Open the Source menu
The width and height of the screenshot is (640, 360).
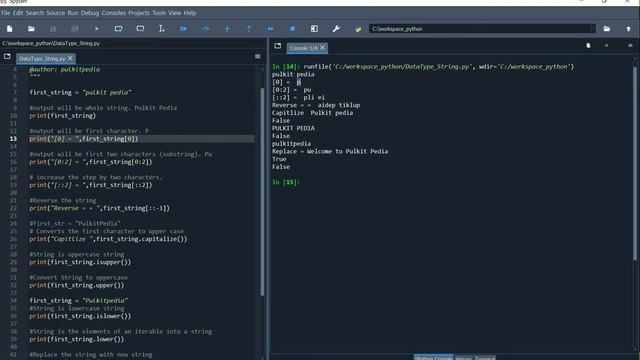point(56,13)
